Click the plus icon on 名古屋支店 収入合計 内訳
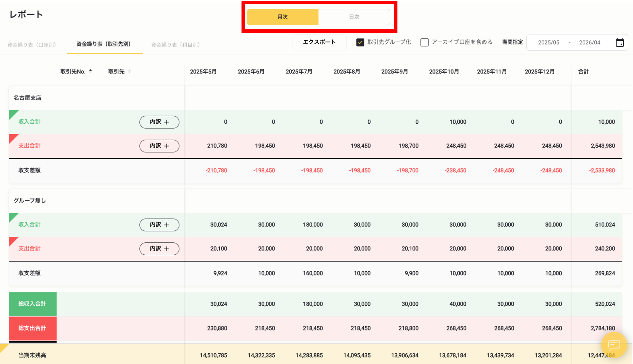The height and width of the screenshot is (364, 633). coord(167,122)
